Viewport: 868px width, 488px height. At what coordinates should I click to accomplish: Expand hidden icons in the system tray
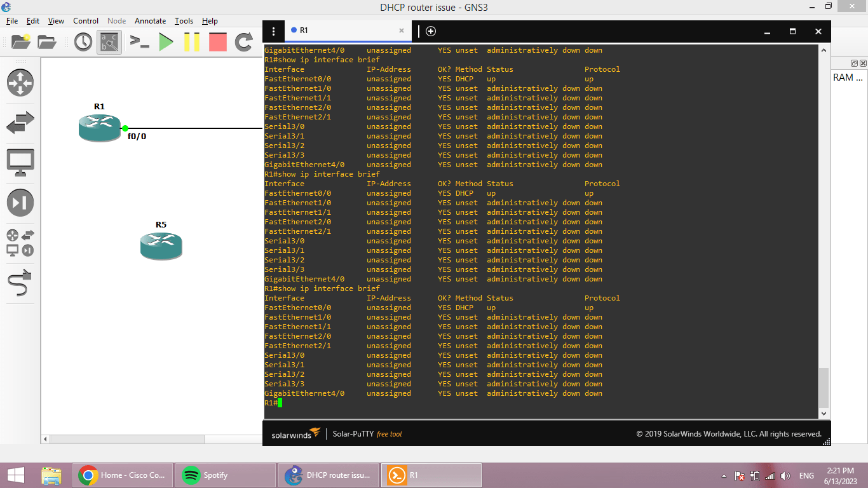pos(724,475)
